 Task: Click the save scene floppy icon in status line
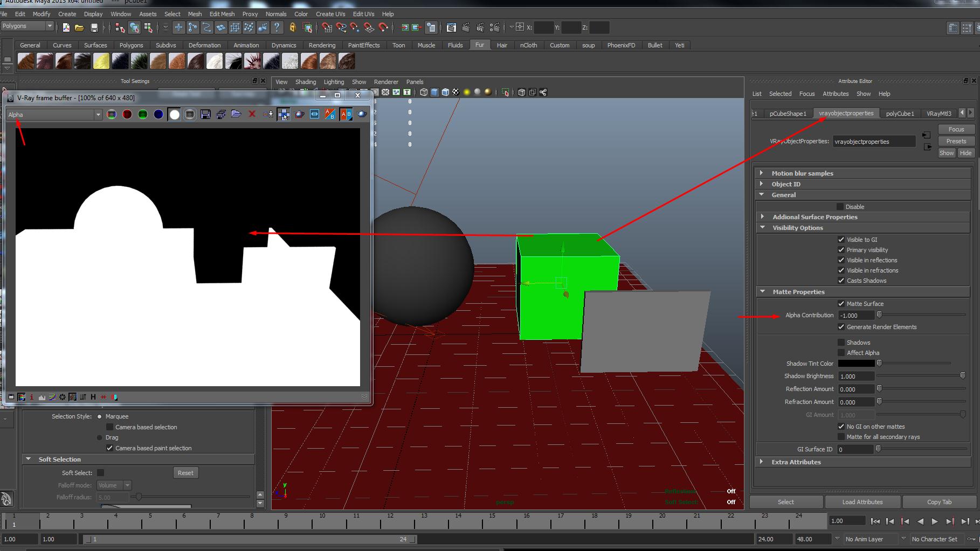coord(94,27)
